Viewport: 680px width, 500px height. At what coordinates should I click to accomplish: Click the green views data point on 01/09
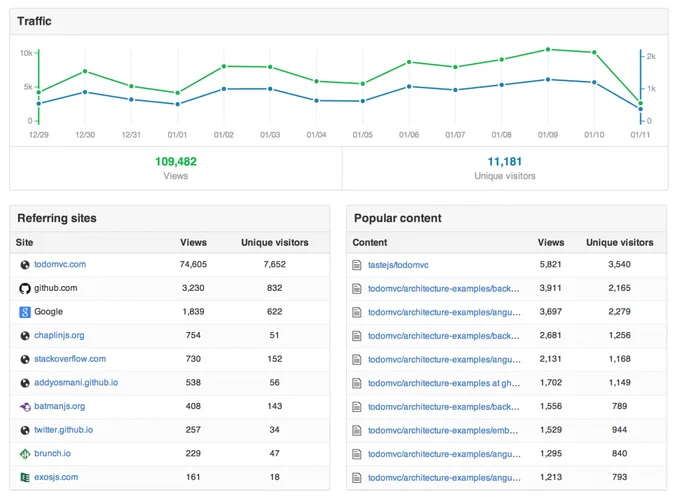(x=548, y=49)
